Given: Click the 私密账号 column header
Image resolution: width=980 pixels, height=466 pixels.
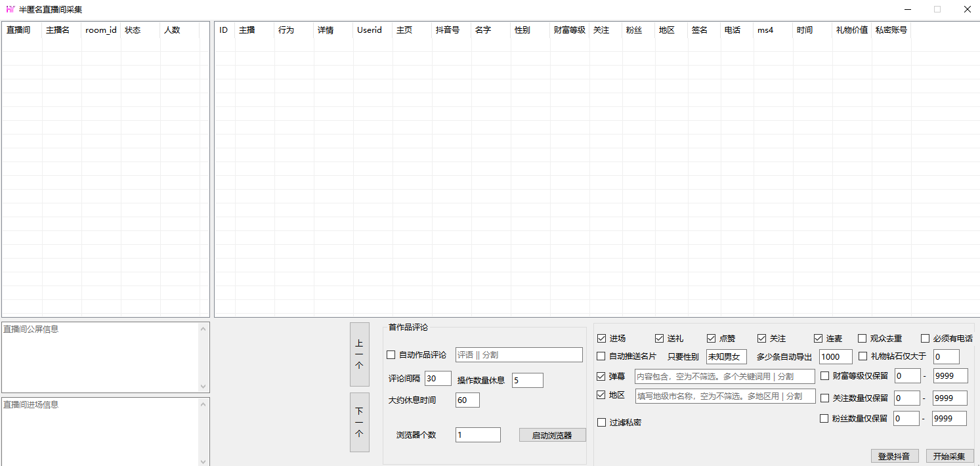Looking at the screenshot, I should point(891,30).
